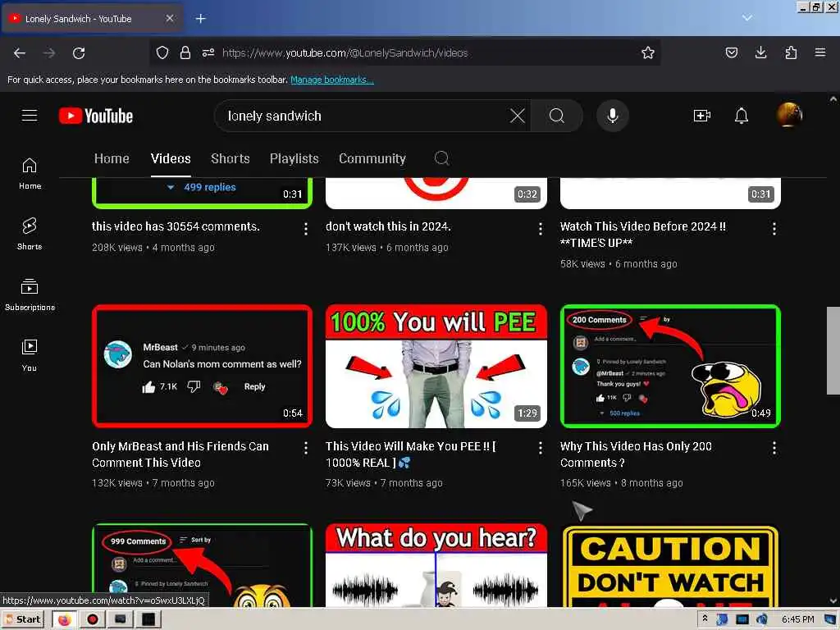
Task: Open the Create video icon
Action: pyautogui.click(x=701, y=116)
